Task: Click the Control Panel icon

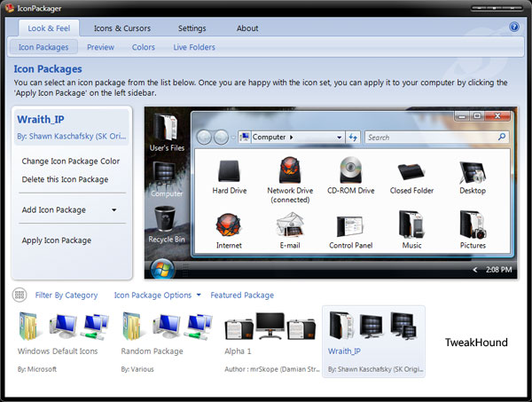Action: click(349, 226)
